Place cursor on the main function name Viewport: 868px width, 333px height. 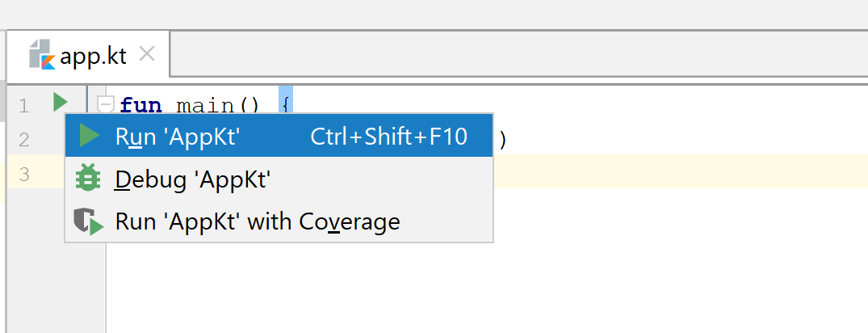click(x=207, y=106)
